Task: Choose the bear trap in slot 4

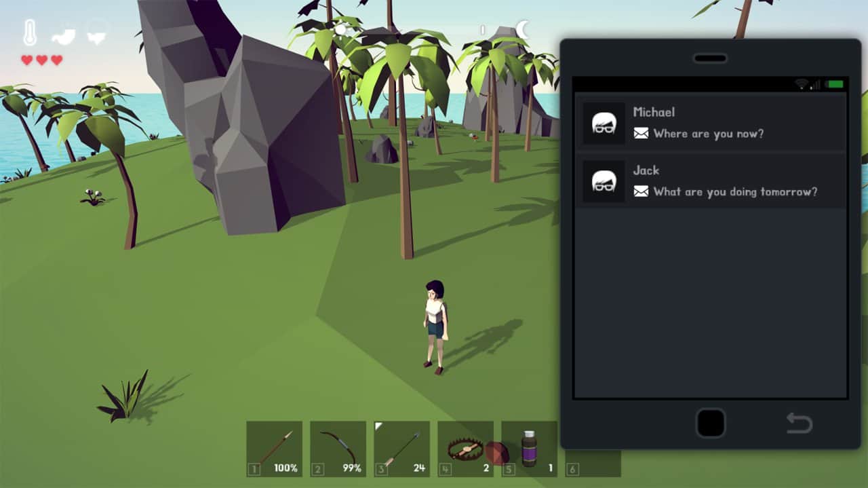Action: 465,448
